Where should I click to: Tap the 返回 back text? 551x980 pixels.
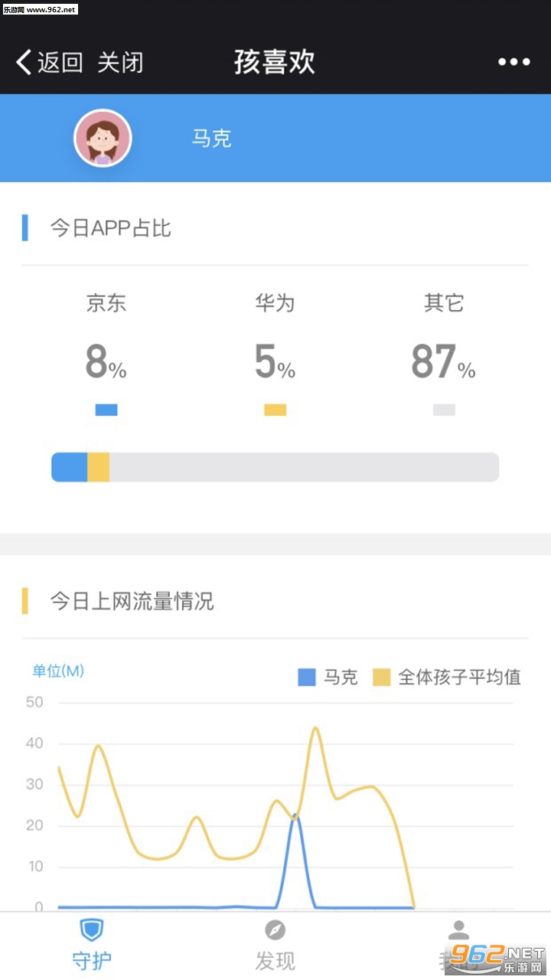tap(60, 62)
